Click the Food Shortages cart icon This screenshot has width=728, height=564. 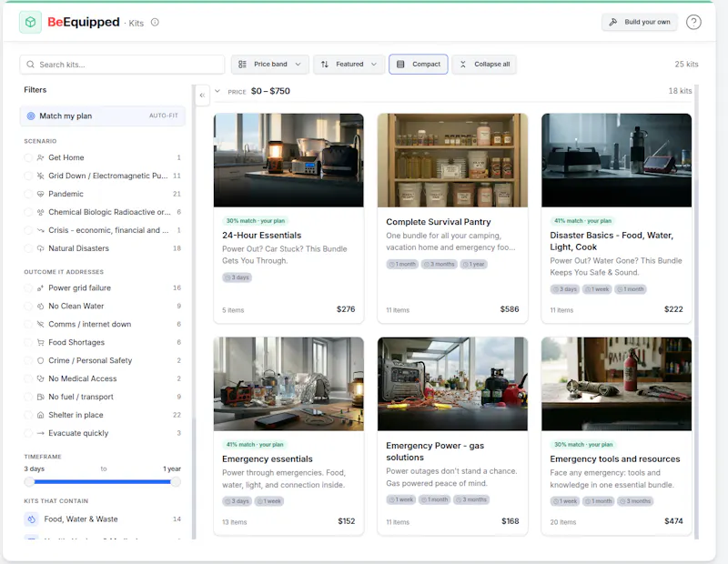[x=40, y=343]
